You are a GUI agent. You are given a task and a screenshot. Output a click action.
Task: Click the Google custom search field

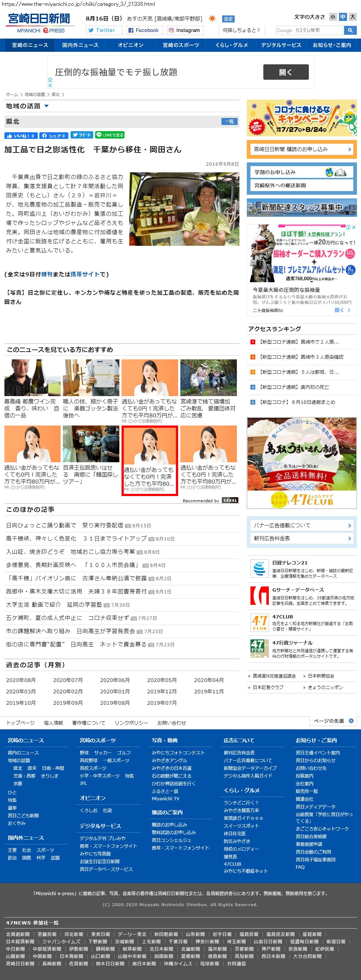[309, 30]
